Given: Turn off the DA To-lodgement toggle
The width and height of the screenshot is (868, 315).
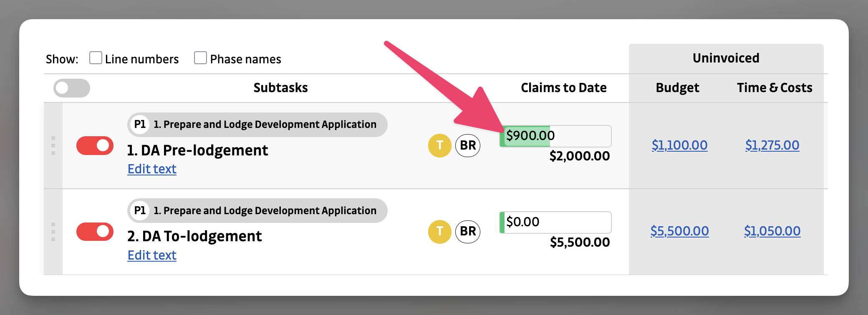Looking at the screenshot, I should tap(95, 232).
